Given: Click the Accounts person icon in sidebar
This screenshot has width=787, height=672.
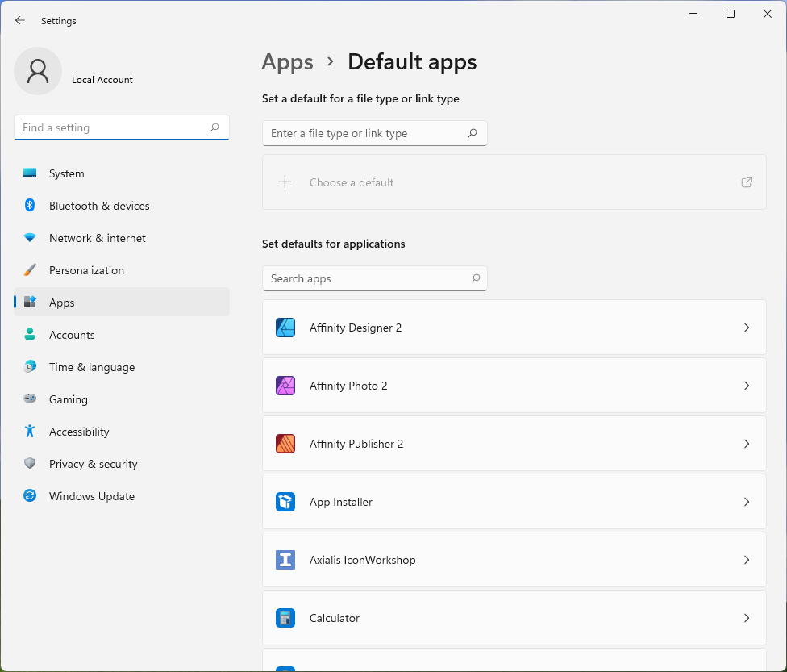Looking at the screenshot, I should point(30,334).
